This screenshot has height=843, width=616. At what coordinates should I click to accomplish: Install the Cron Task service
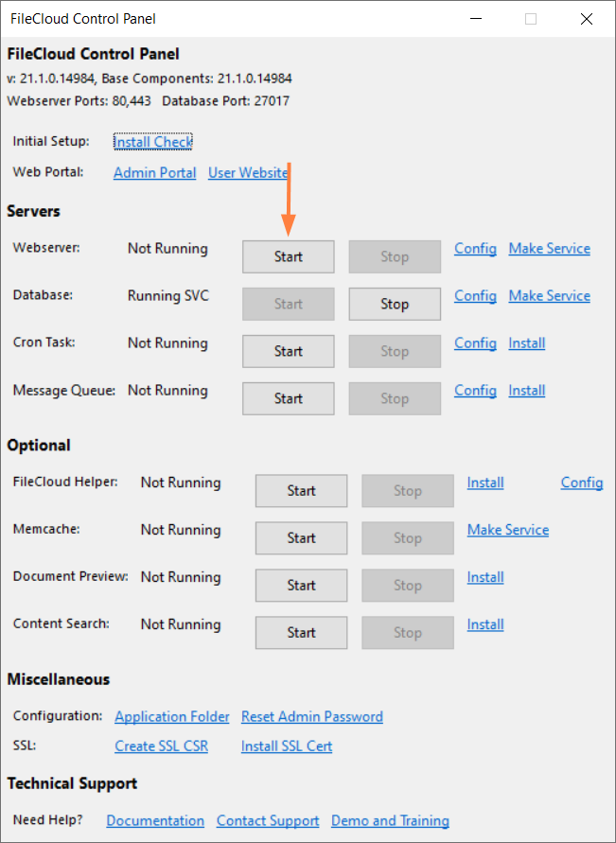(526, 343)
